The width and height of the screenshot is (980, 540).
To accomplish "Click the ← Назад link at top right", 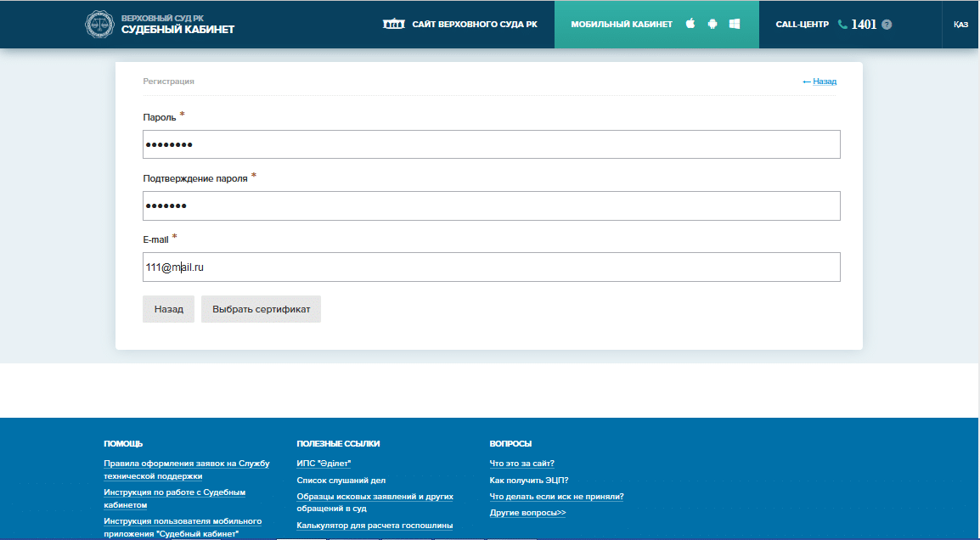I will pyautogui.click(x=819, y=82).
